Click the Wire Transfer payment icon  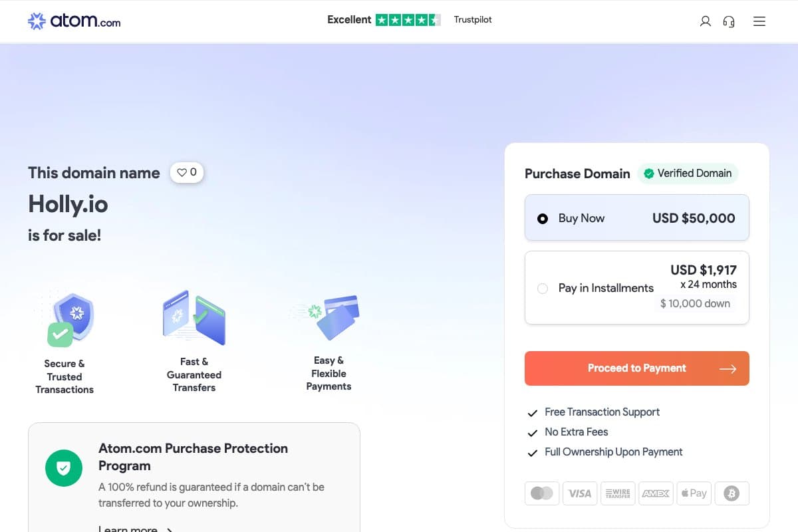coord(618,493)
